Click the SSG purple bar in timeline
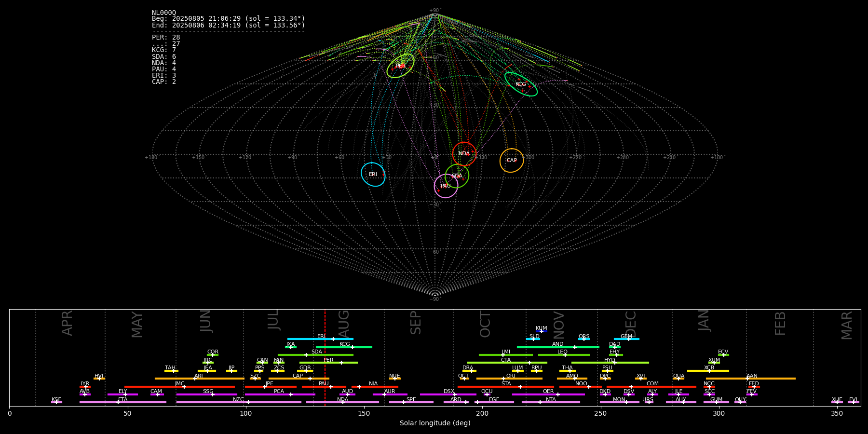Screen dimensions: 868x434 click(x=207, y=394)
